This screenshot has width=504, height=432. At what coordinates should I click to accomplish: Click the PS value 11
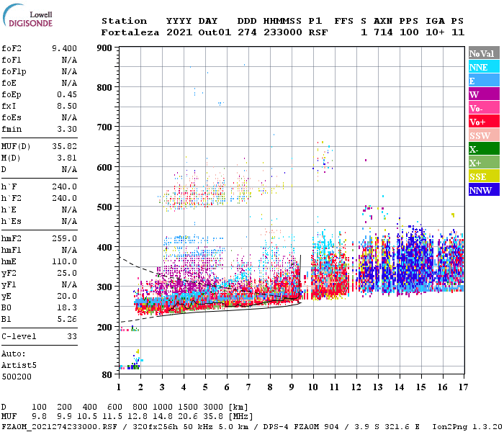[x=458, y=32]
